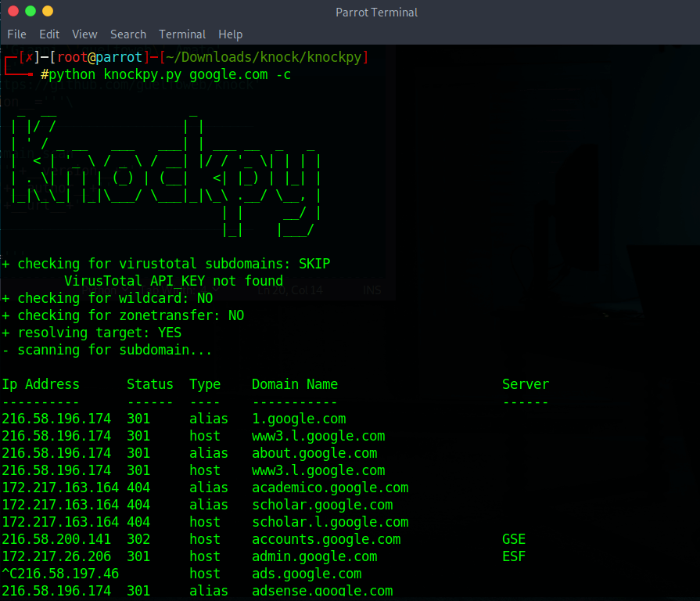Click the 'Ip Address' column header
The height and width of the screenshot is (601, 700).
click(x=41, y=384)
